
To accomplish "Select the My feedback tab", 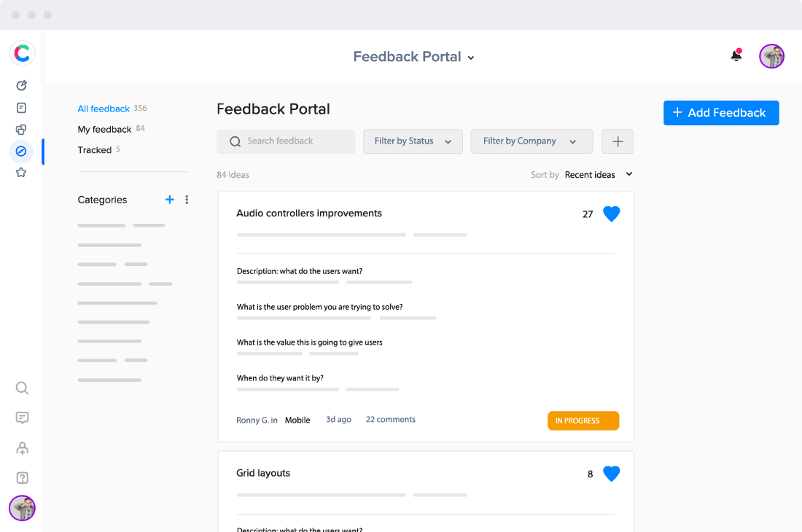I will tap(104, 129).
